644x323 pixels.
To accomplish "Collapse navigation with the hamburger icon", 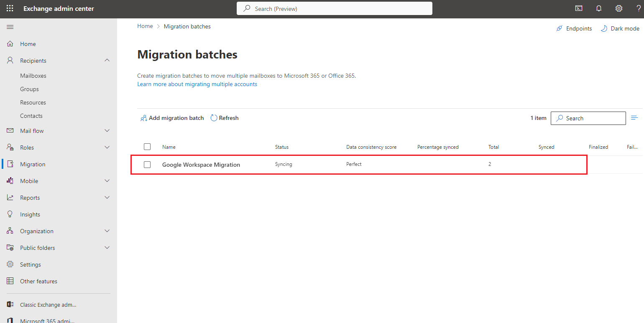I will [10, 27].
